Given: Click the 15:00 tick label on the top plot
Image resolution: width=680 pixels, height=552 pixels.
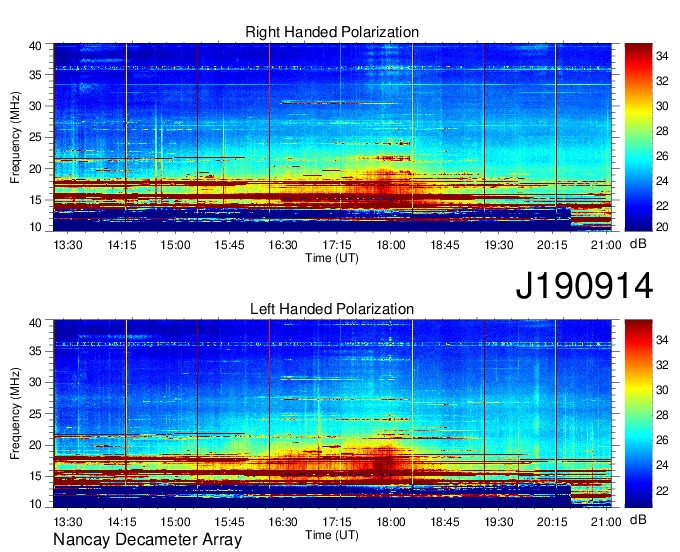Looking at the screenshot, I should point(175,245).
